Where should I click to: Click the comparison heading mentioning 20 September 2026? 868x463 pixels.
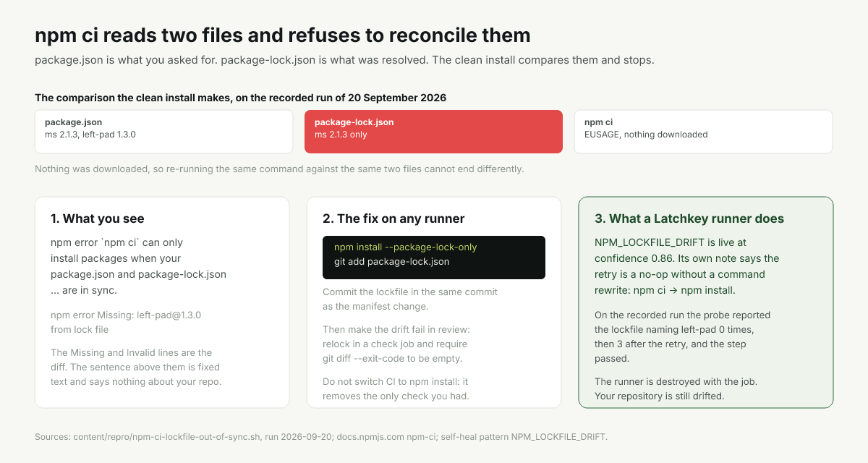click(x=240, y=98)
